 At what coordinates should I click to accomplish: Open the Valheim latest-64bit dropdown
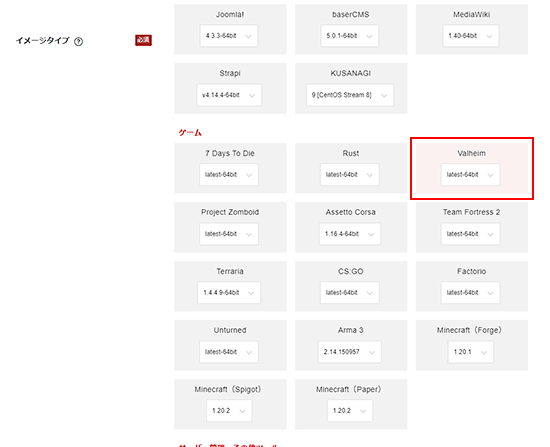pos(471,175)
